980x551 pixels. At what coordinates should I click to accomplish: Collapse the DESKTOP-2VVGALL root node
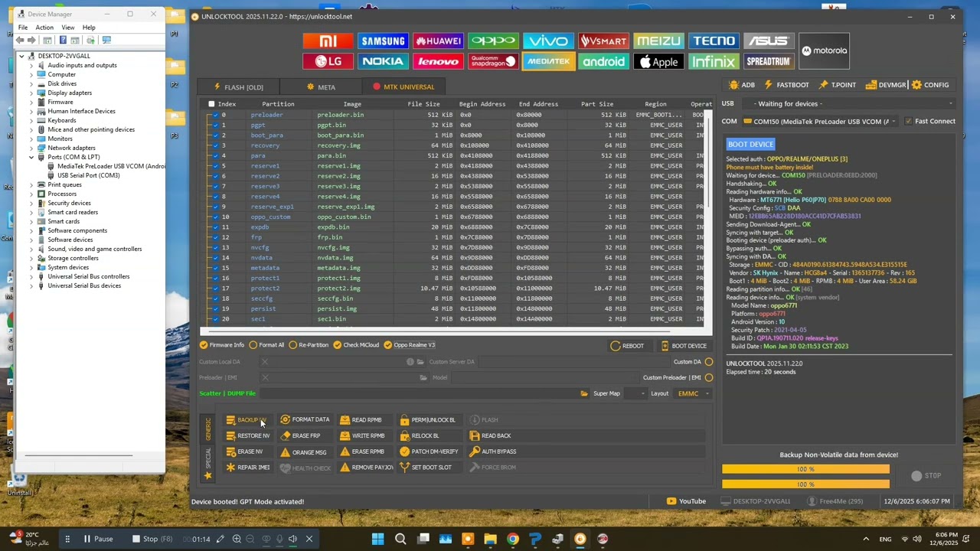22,56
